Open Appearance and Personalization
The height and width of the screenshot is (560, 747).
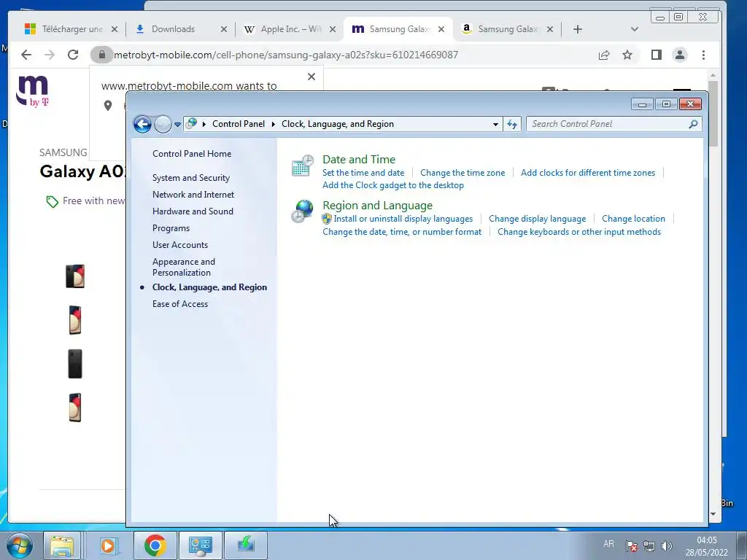click(x=184, y=267)
